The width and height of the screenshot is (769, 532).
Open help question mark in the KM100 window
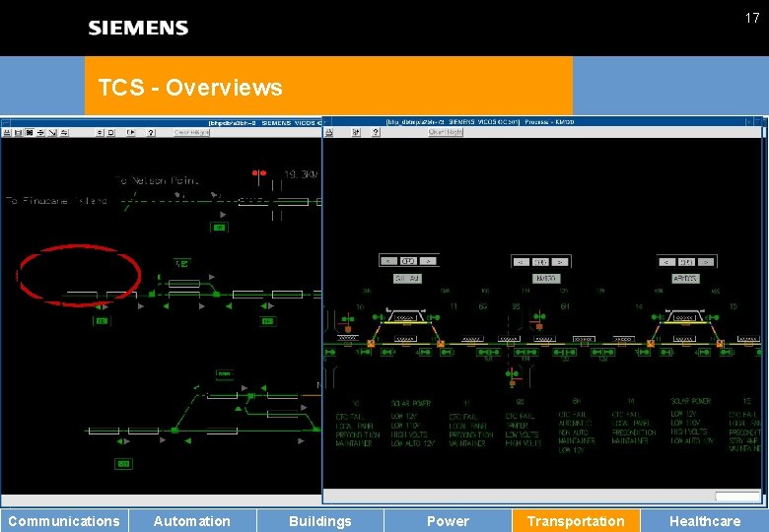(376, 132)
